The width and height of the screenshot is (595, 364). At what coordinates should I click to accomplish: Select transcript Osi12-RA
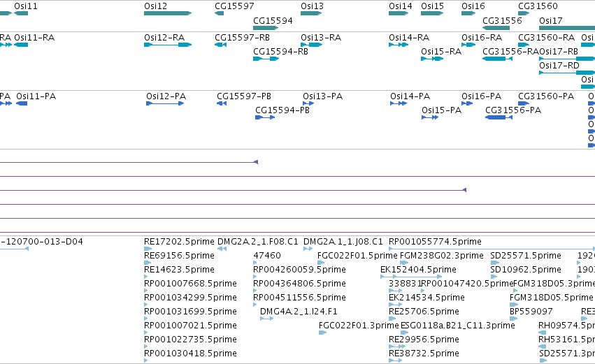pyautogui.click(x=168, y=45)
